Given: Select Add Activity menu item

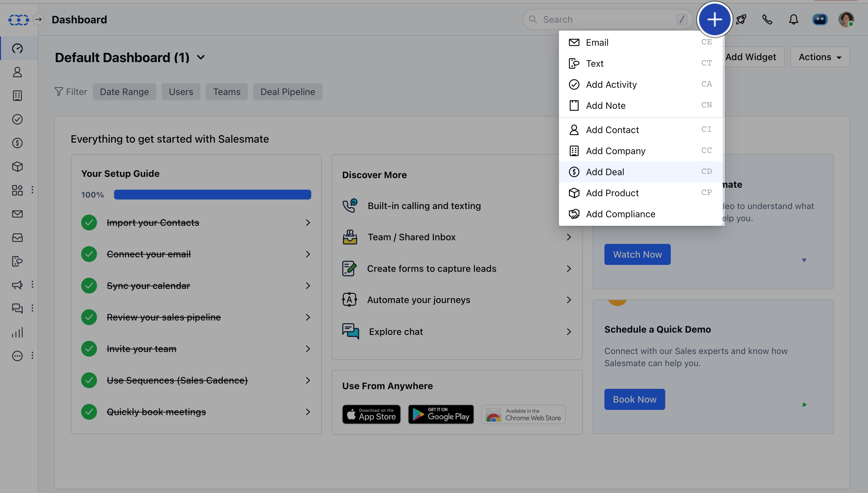Looking at the screenshot, I should coord(641,84).
